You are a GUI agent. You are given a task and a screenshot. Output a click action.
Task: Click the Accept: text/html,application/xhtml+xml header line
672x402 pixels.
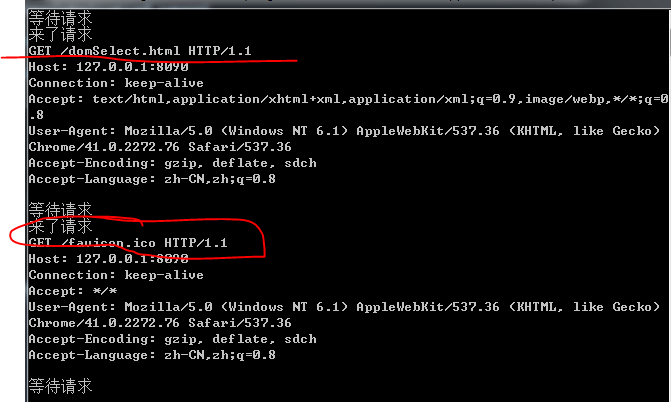(x=348, y=99)
